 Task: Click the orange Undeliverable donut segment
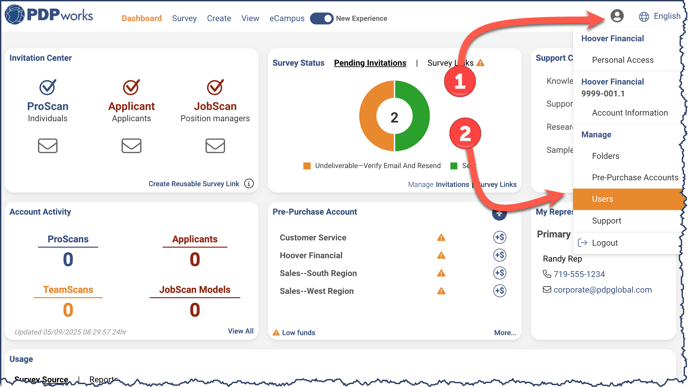(x=369, y=117)
